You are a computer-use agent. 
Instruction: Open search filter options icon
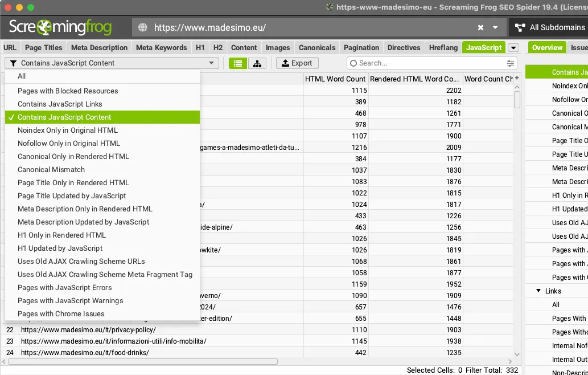[x=510, y=63]
